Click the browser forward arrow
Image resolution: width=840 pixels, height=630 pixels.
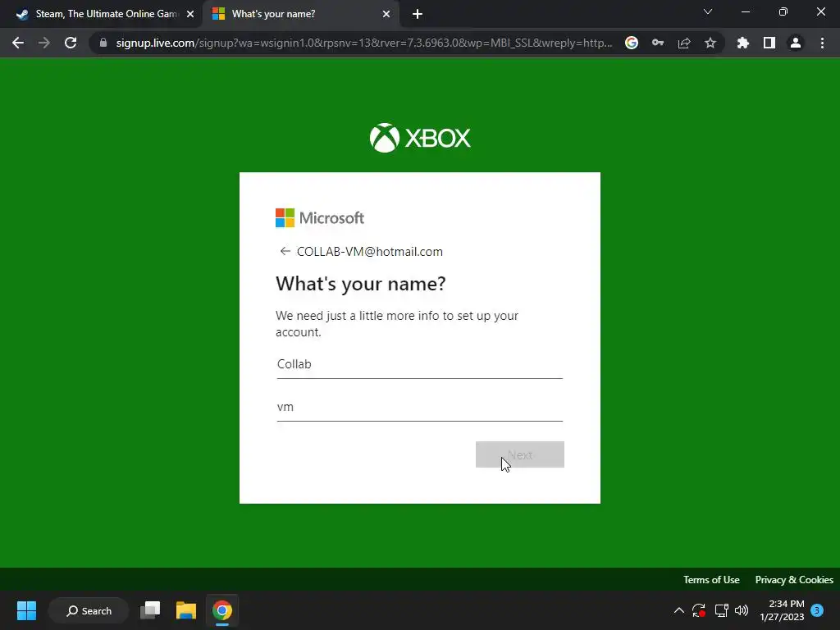coord(44,43)
